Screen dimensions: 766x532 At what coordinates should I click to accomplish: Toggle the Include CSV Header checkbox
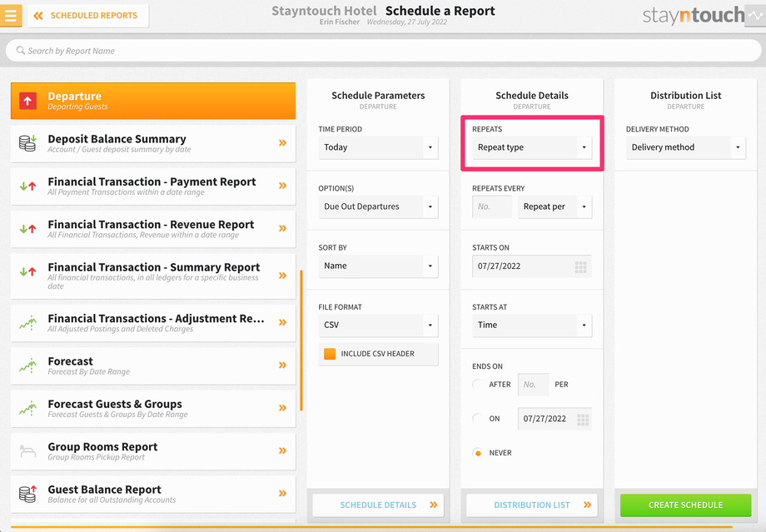click(x=330, y=354)
